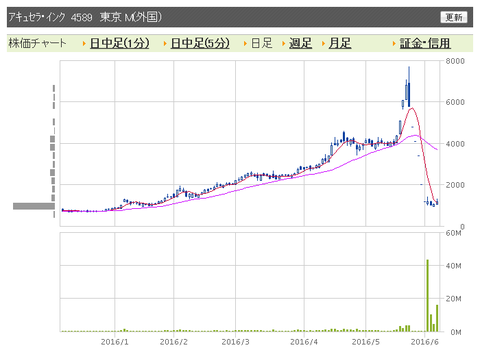
Task: Click the 2016/3 date axis label
Action: pyautogui.click(x=235, y=342)
